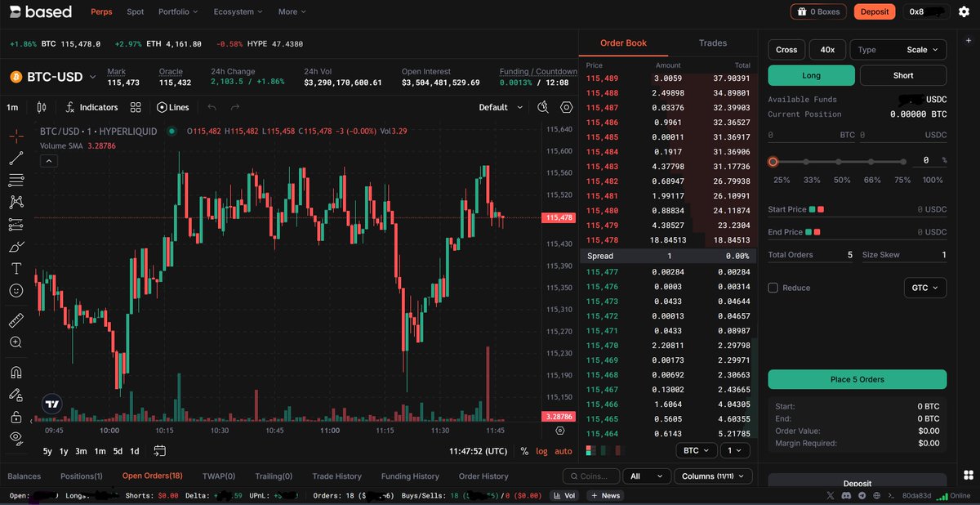The image size is (980, 505).
Task: Select the trend line drawing tool
Action: click(x=16, y=158)
